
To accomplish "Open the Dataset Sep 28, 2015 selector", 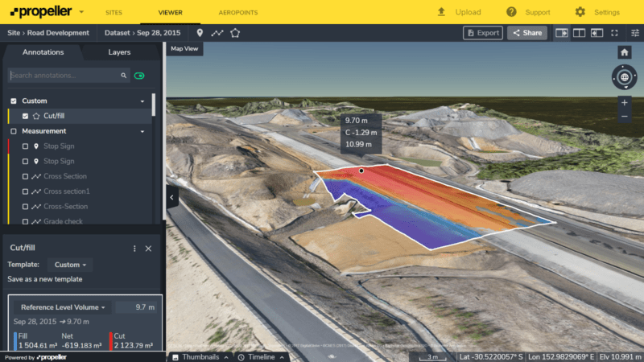I will click(x=142, y=33).
